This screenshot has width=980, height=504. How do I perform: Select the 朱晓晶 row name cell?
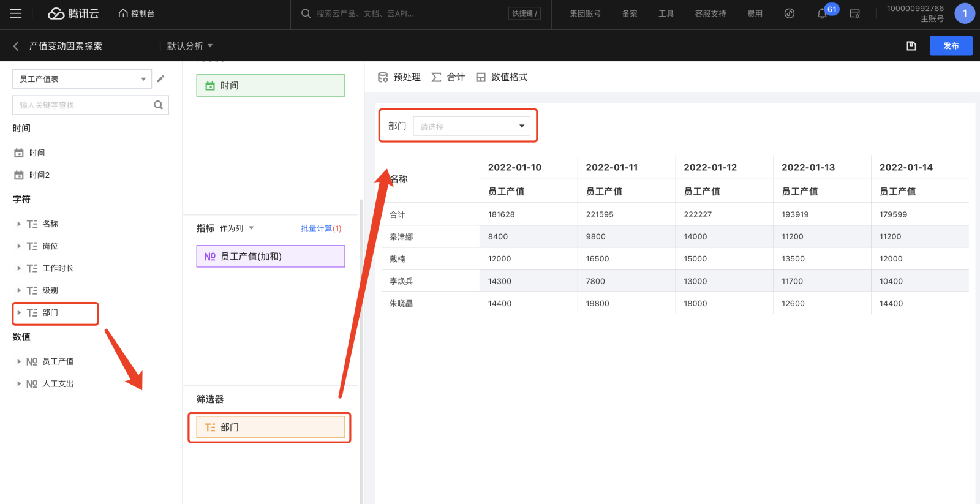(x=401, y=303)
